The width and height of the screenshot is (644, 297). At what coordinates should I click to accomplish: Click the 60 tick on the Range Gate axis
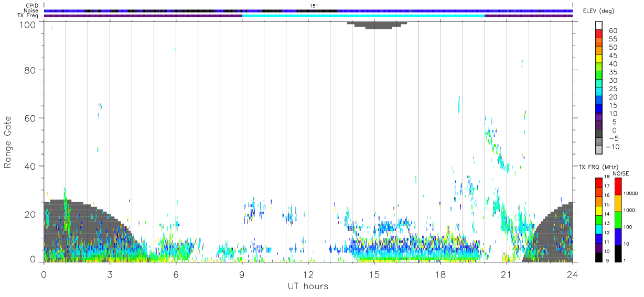[30, 118]
